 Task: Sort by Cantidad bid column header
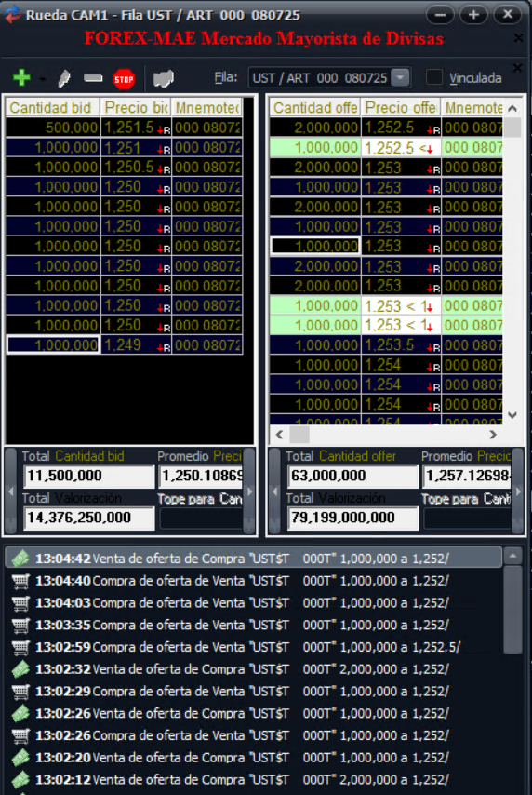53,107
